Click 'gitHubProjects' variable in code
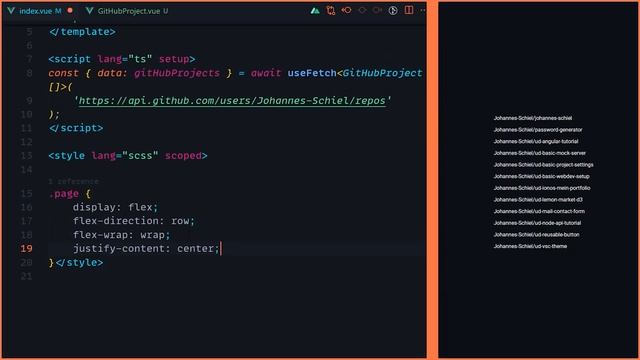640x360 pixels. 177,73
